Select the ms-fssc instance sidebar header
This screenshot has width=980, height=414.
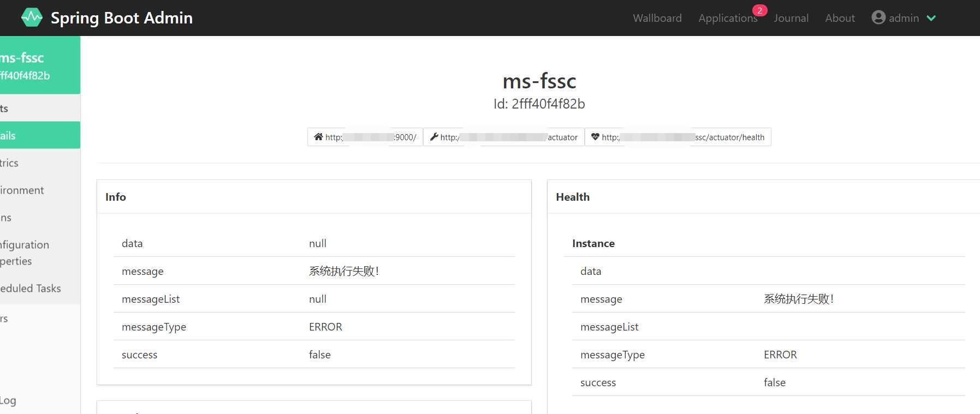click(40, 65)
